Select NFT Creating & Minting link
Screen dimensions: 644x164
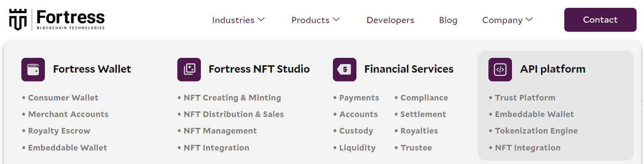tap(232, 98)
